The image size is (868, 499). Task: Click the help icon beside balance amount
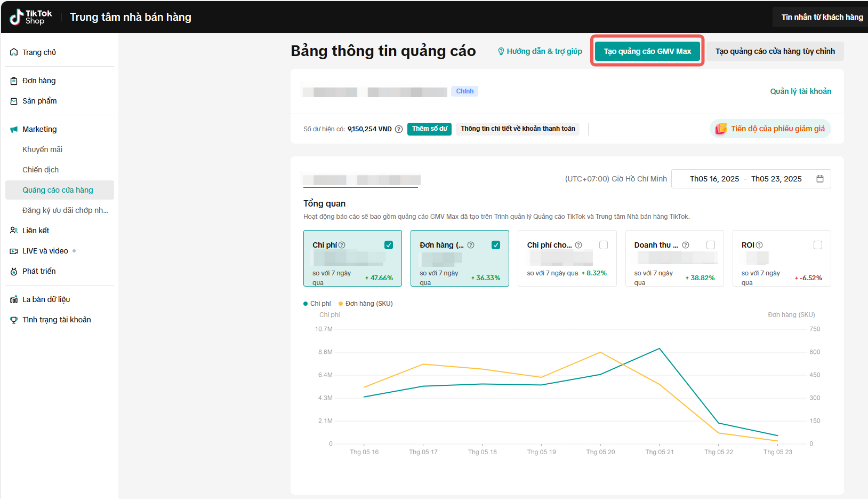click(x=398, y=129)
